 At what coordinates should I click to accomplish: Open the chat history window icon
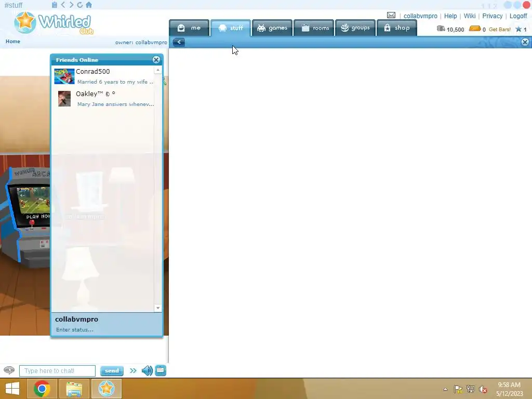161,370
